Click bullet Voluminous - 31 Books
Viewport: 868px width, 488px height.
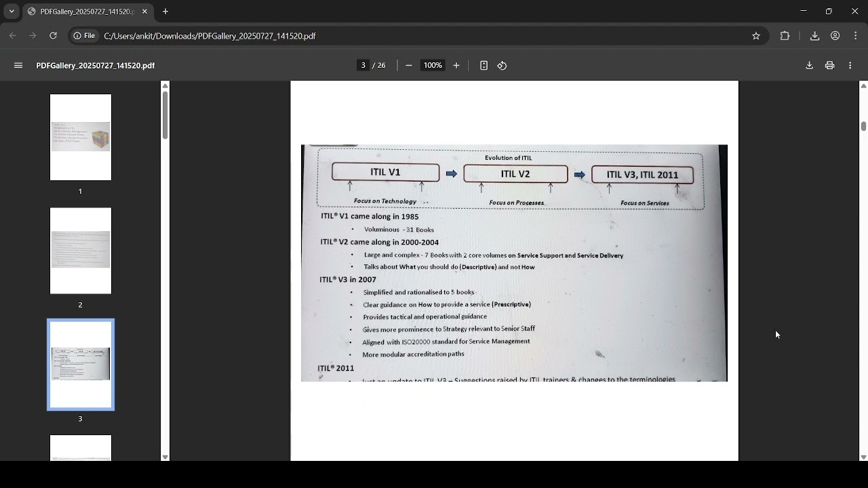(x=399, y=230)
